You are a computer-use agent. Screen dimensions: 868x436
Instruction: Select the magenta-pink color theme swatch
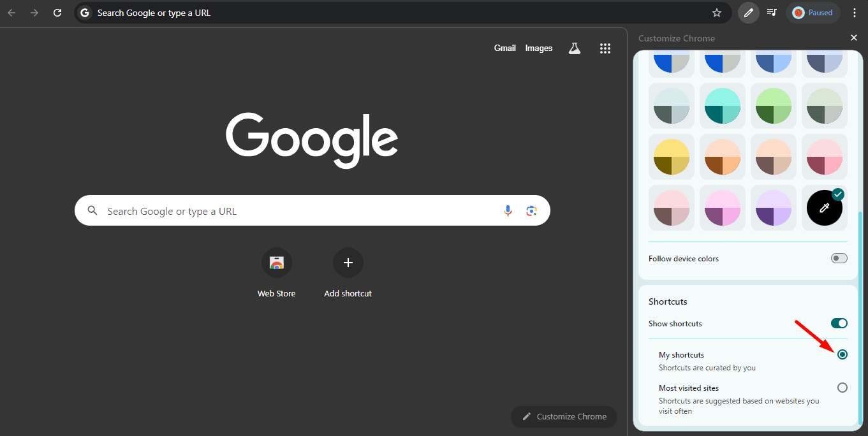(x=723, y=208)
